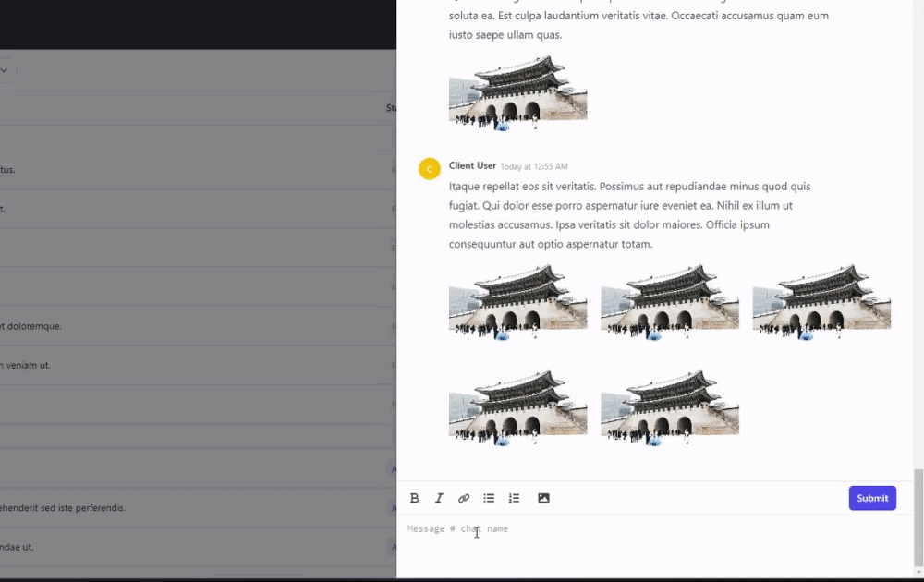The image size is (924, 582).
Task: Toggle italic formatting in message editor
Action: coord(439,498)
